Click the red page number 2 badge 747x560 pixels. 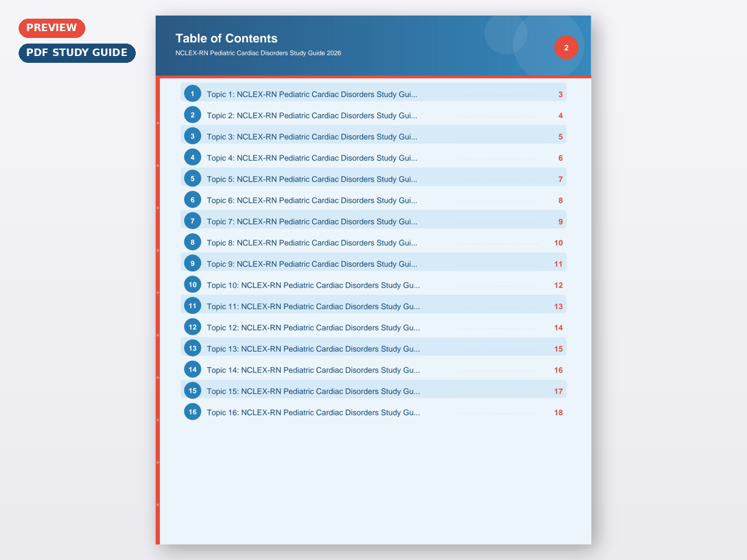[x=566, y=47]
